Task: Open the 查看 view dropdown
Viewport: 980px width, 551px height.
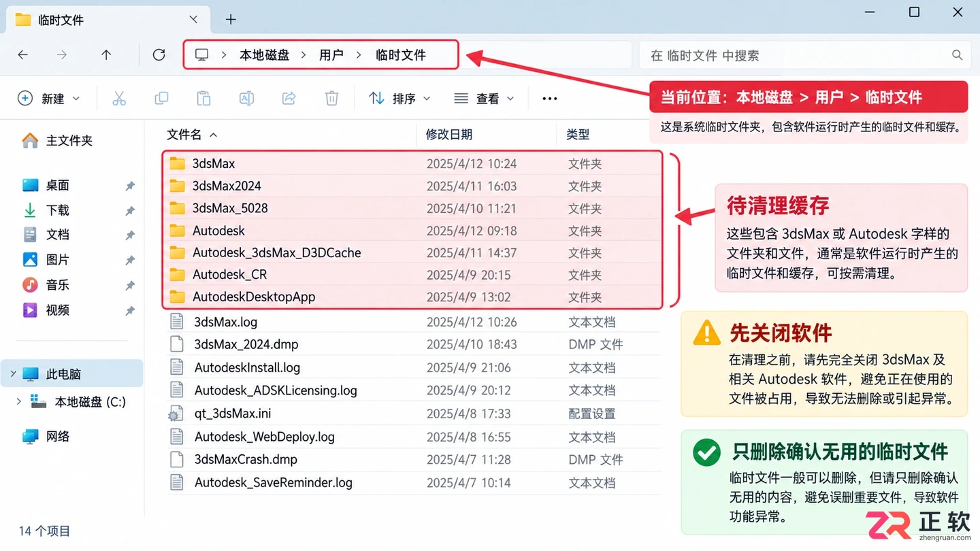Action: click(x=483, y=99)
